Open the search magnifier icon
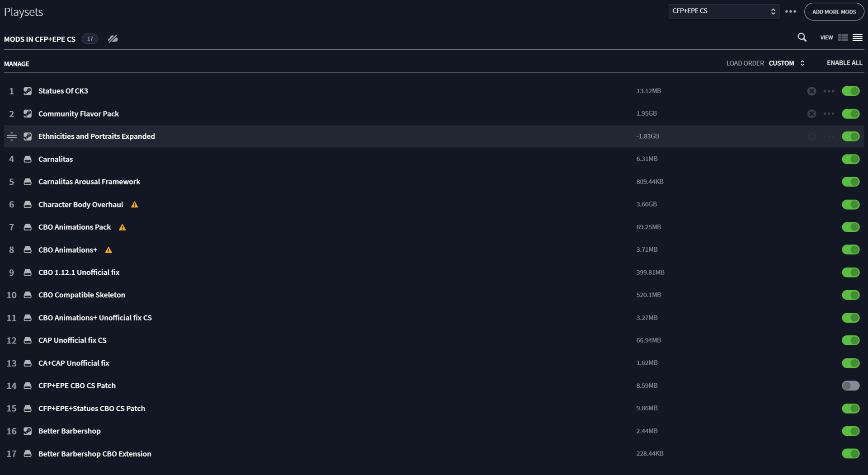This screenshot has width=868, height=475. (x=802, y=38)
